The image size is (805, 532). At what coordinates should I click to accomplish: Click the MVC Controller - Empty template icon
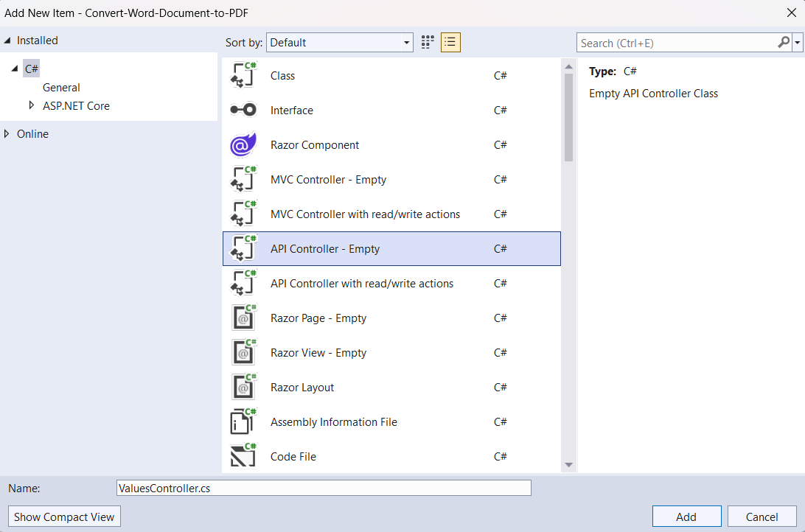pyautogui.click(x=243, y=179)
